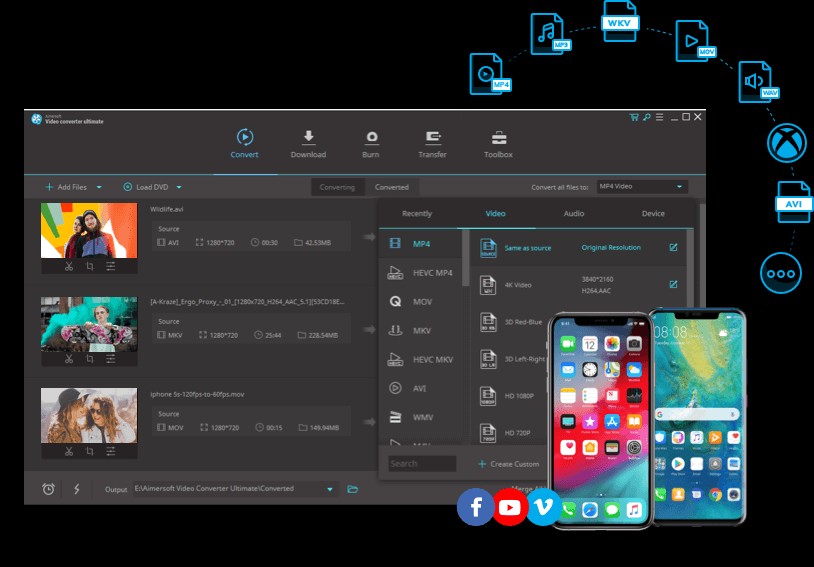This screenshot has width=814, height=567.
Task: Open effect settings for Wildlife.avi
Action: pyautogui.click(x=111, y=266)
